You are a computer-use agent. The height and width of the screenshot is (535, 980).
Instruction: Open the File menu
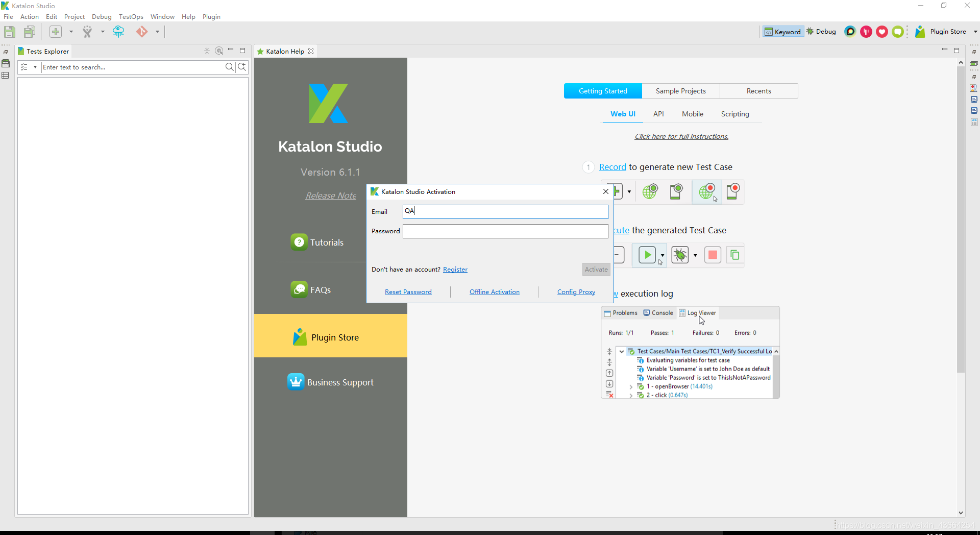tap(8, 16)
